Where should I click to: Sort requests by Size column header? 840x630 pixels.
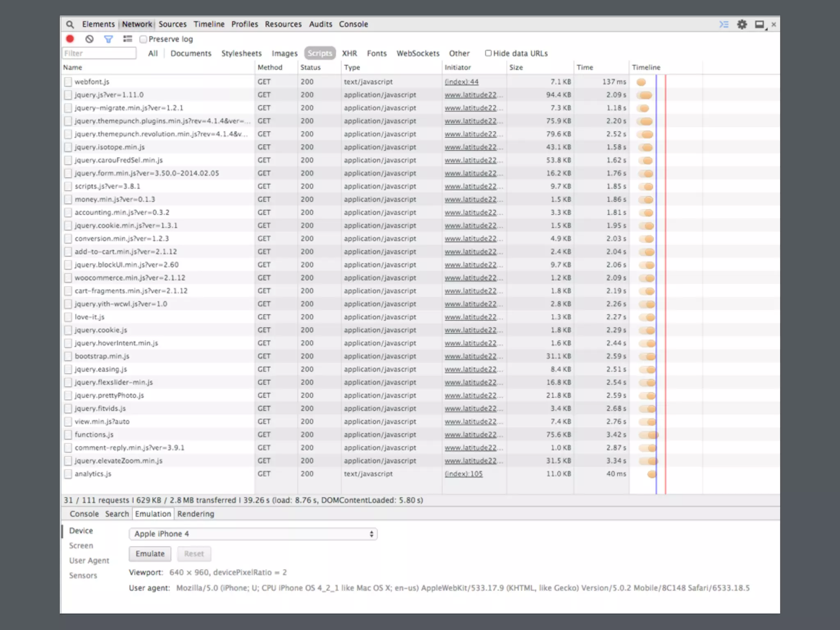click(x=516, y=67)
